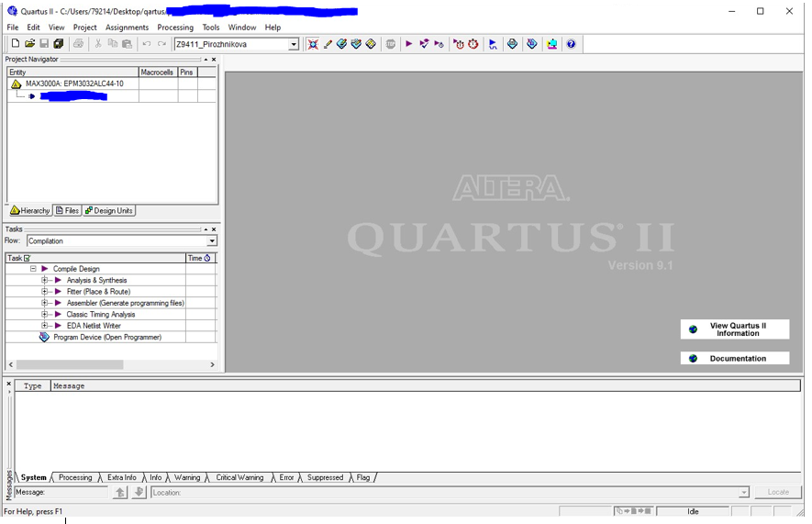Create a new file with the New toolbar icon
812x524 pixels.
coord(16,44)
